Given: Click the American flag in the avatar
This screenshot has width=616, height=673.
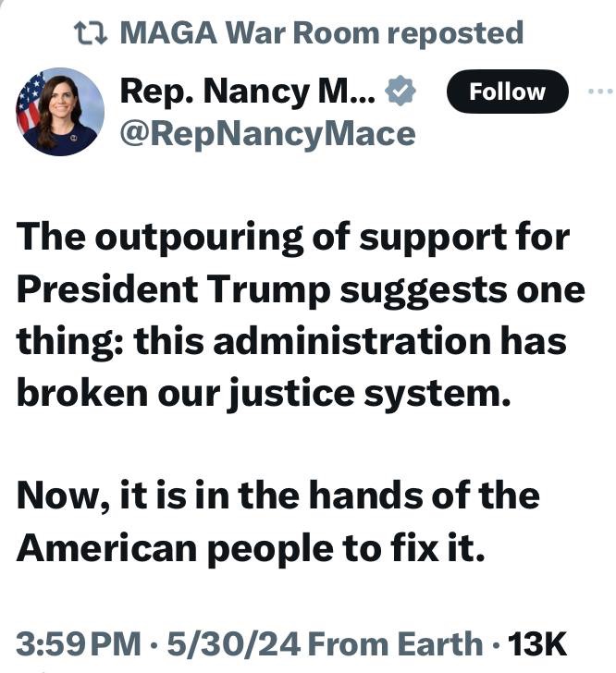Looking at the screenshot, I should pos(31,102).
